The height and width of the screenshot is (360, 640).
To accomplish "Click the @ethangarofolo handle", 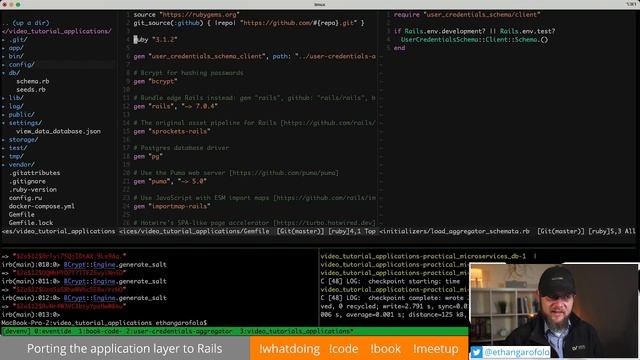I will click(517, 352).
